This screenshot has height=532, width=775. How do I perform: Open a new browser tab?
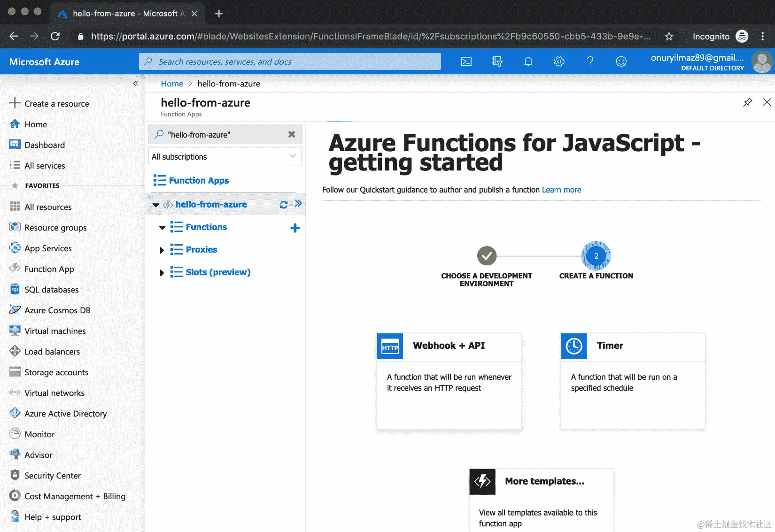tap(218, 14)
